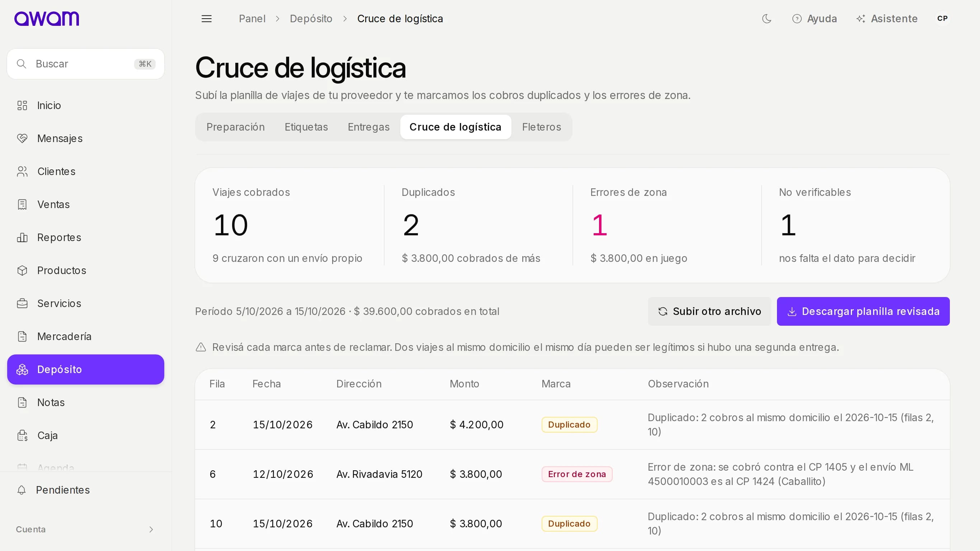Toggle the sidebar hamburger menu

pyautogui.click(x=207, y=19)
